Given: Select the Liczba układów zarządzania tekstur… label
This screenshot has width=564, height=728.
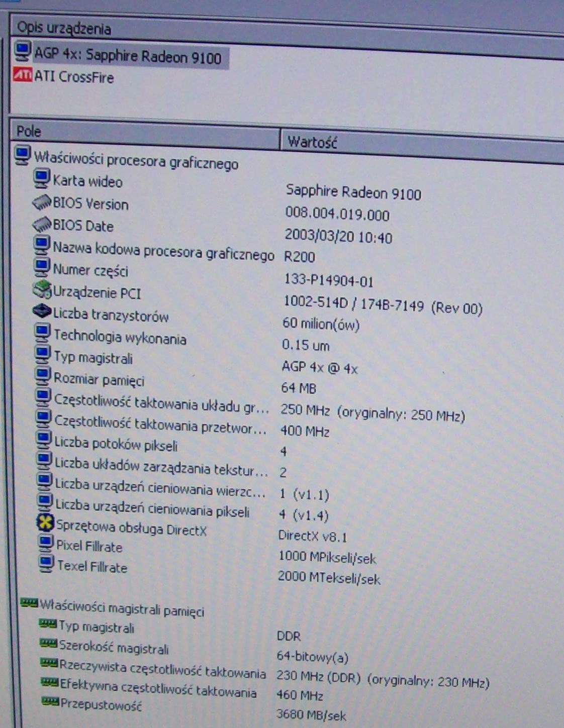Looking at the screenshot, I should (x=161, y=467).
